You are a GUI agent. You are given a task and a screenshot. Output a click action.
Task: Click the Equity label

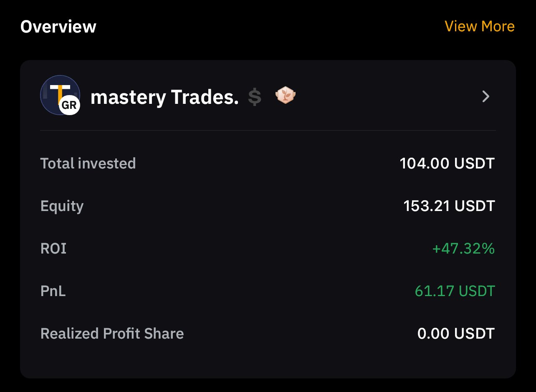coord(62,206)
